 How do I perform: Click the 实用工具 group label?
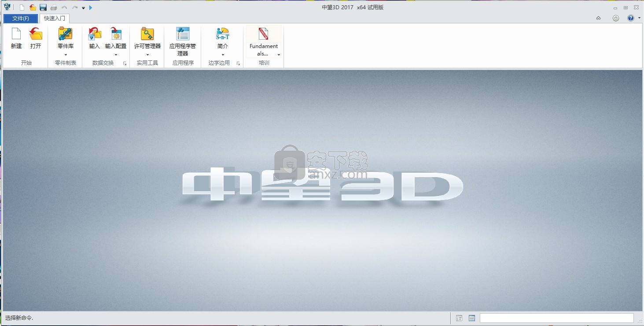(147, 63)
